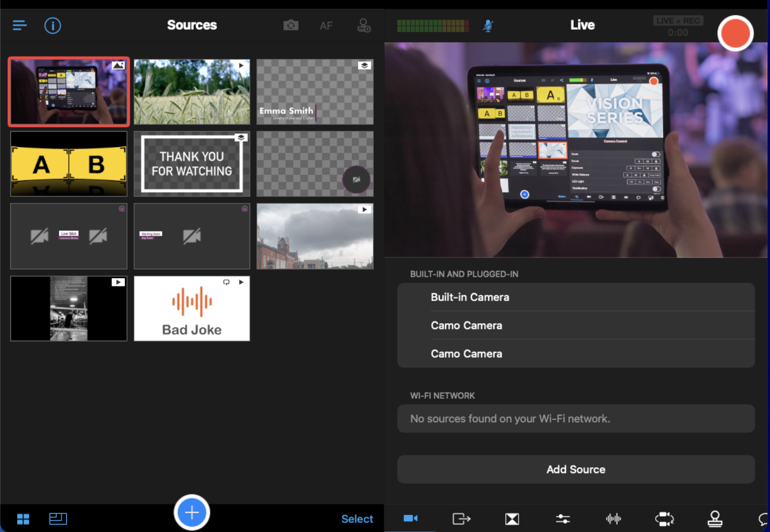Choose Camo Camera directly below Built-in Camera

pos(576,325)
